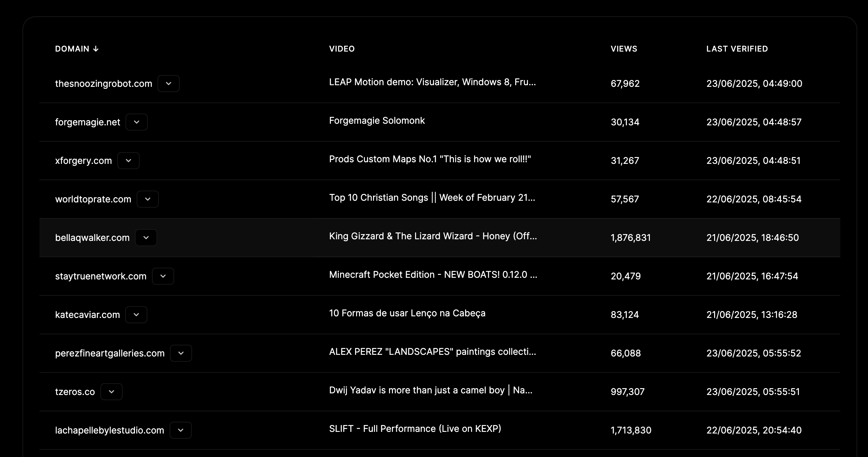Select the tzeros.co domain name
868x457 pixels.
click(75, 392)
